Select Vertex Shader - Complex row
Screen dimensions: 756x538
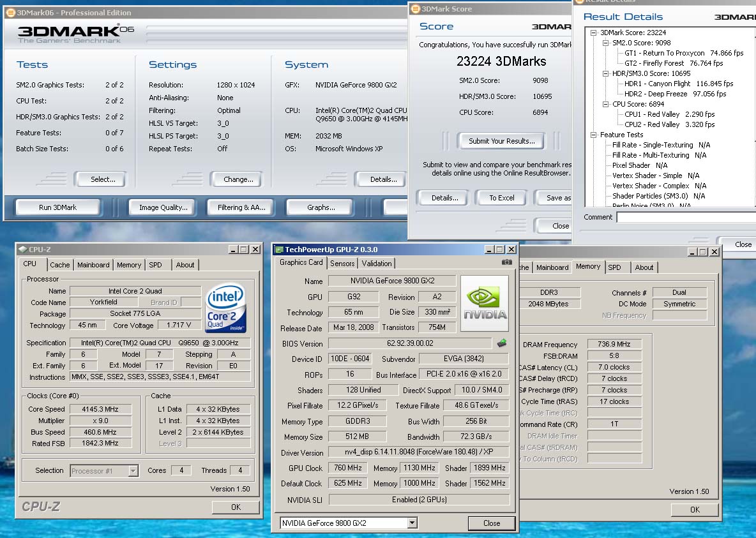(x=659, y=186)
